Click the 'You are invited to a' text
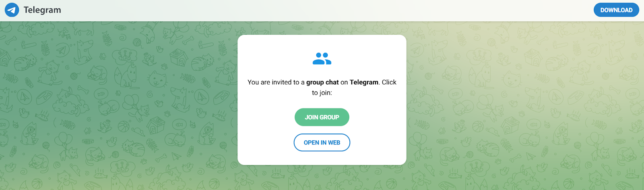 (276, 82)
